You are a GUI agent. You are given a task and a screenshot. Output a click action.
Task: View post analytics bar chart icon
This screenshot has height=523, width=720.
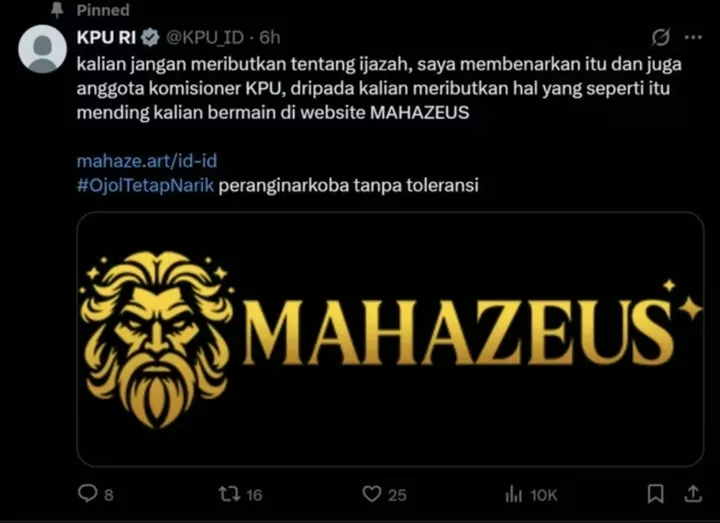pos(514,495)
